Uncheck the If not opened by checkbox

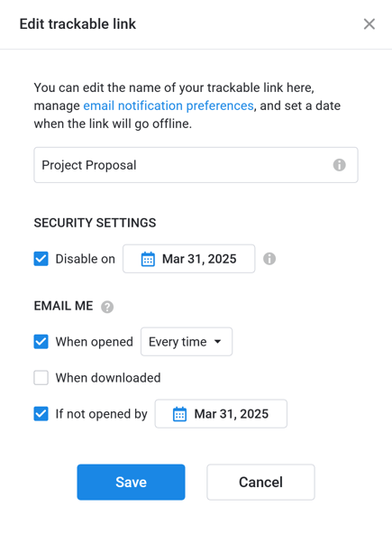click(x=41, y=414)
